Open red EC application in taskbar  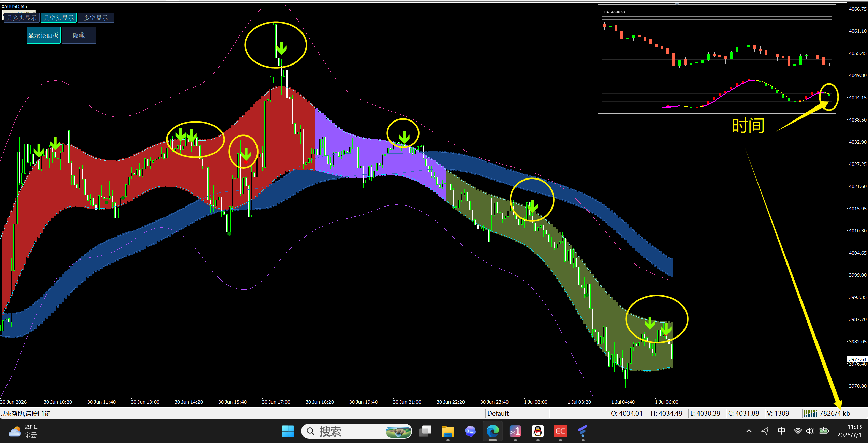coord(560,431)
